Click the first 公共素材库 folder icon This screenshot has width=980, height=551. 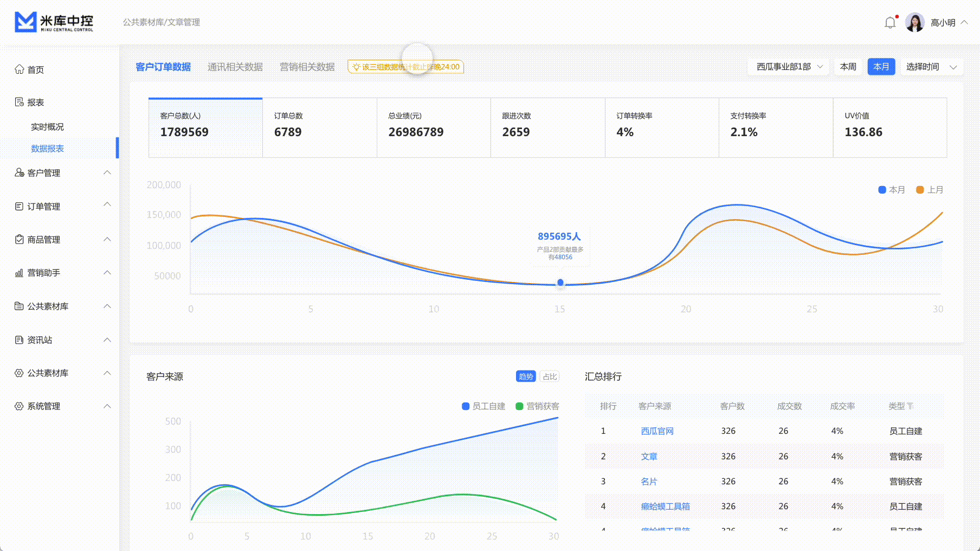[20, 306]
